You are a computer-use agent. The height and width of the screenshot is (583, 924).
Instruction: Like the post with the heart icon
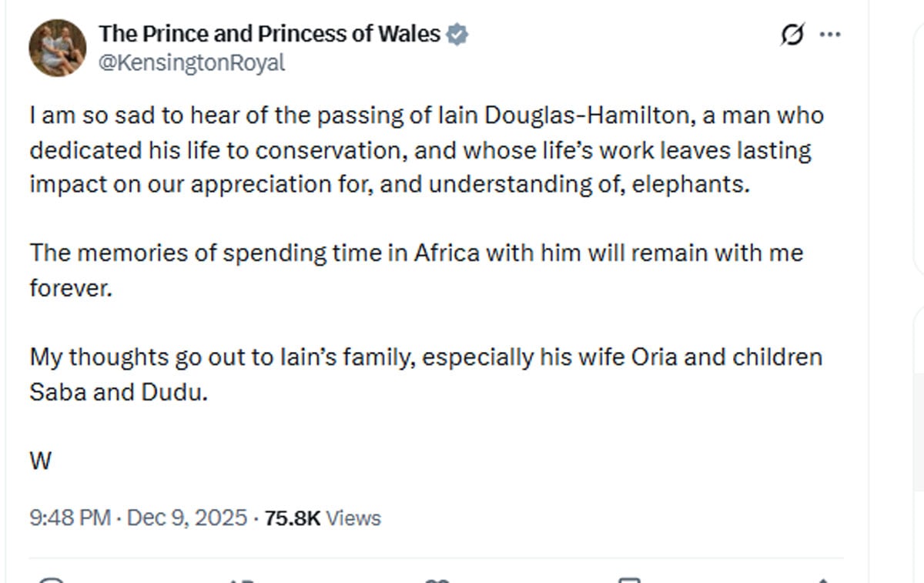437,579
